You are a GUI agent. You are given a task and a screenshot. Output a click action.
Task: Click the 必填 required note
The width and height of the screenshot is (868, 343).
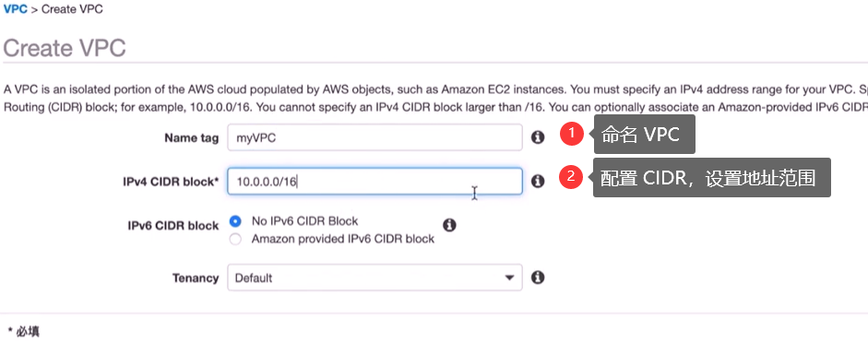click(x=24, y=331)
